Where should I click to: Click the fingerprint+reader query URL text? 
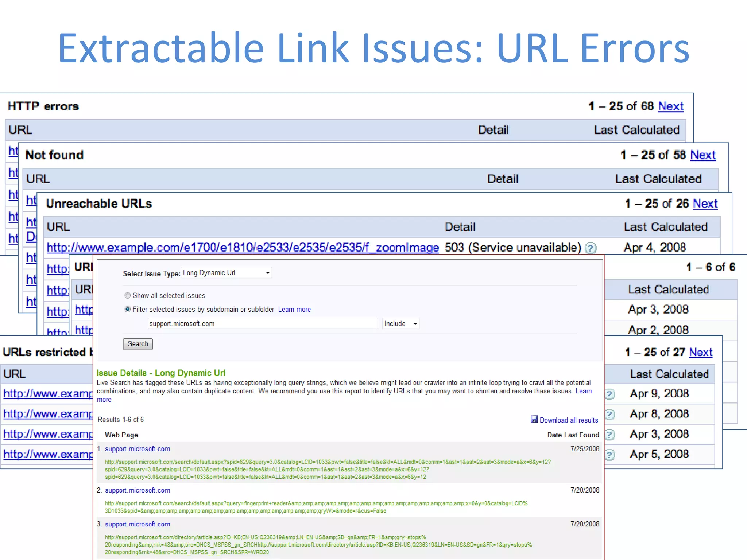point(316,507)
